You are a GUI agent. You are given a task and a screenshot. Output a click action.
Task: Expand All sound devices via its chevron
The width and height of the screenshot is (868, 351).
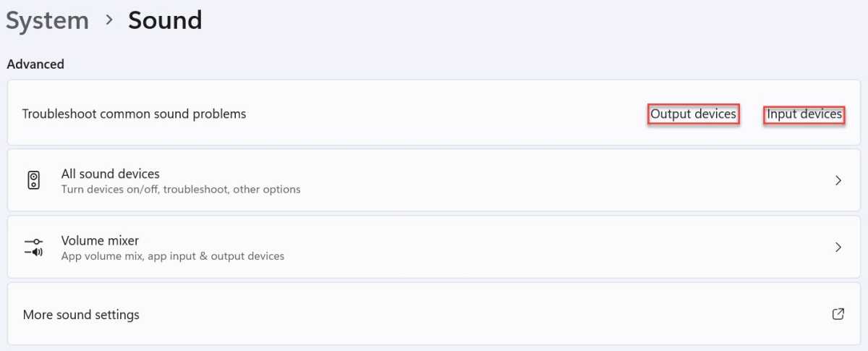tap(838, 181)
